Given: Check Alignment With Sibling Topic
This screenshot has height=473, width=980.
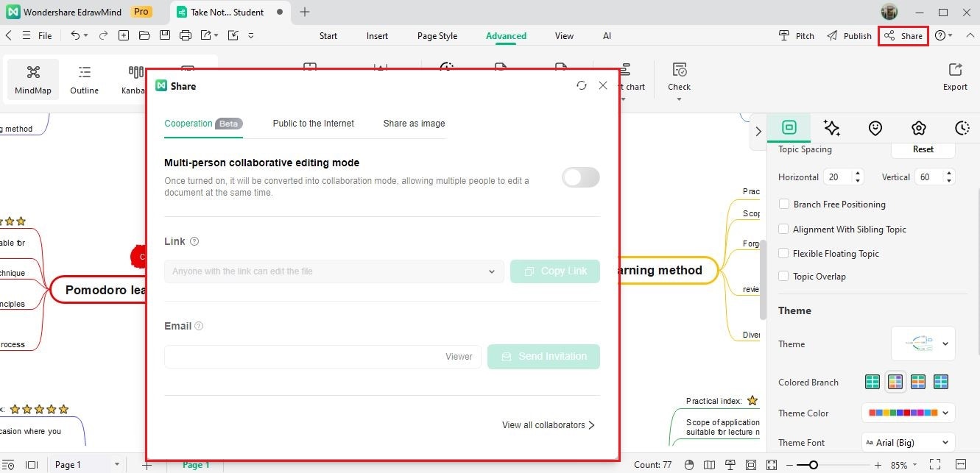Looking at the screenshot, I should (784, 230).
